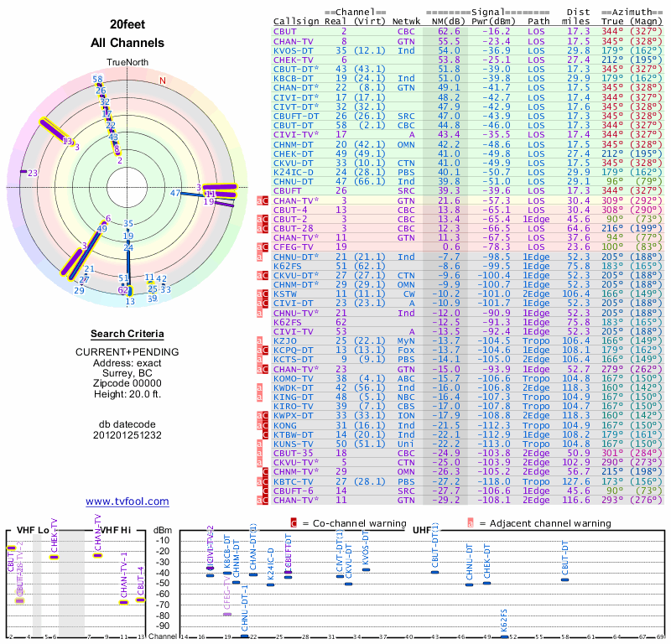Screen dimensions: 671x644
Task: Click the pink Adjacent channel warning legend icon
Action: click(471, 523)
